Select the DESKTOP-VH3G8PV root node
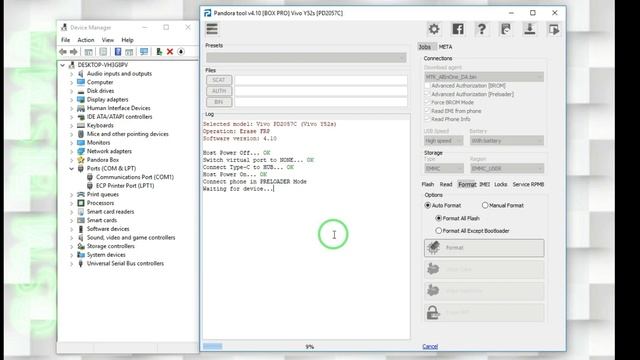Image resolution: width=640 pixels, height=360 pixels. (x=102, y=65)
